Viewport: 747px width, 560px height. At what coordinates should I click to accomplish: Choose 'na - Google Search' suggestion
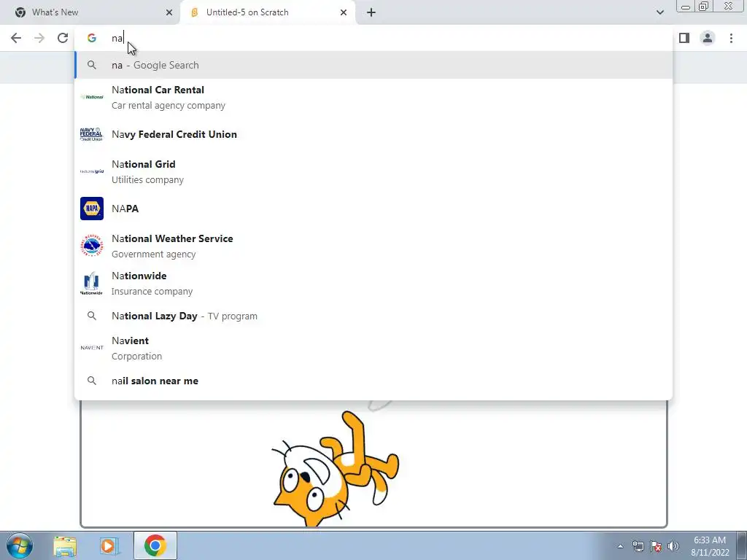pos(373,65)
